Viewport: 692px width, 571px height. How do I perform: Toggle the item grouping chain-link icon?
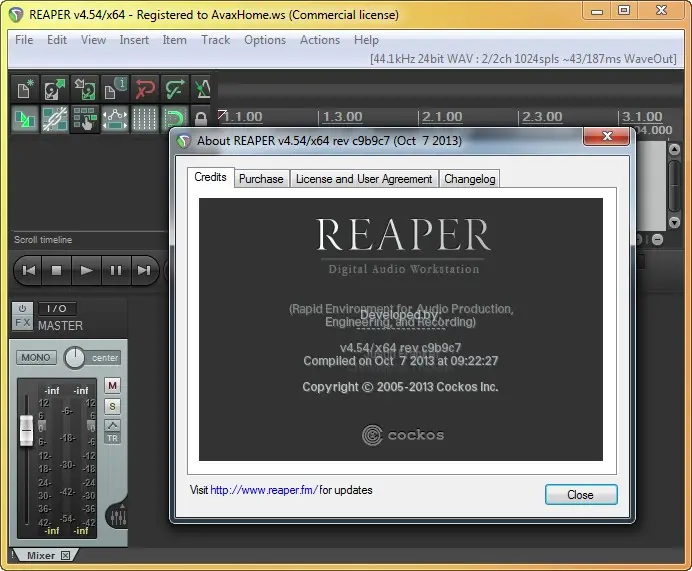(55, 119)
